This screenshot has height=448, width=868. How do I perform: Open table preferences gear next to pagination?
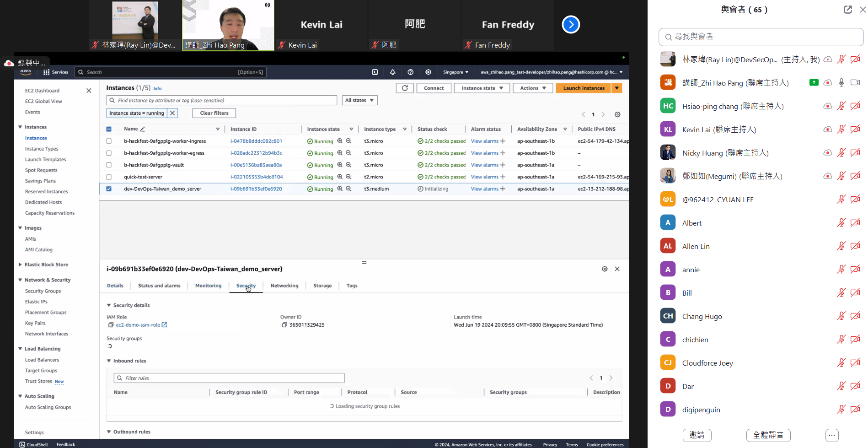(617, 114)
